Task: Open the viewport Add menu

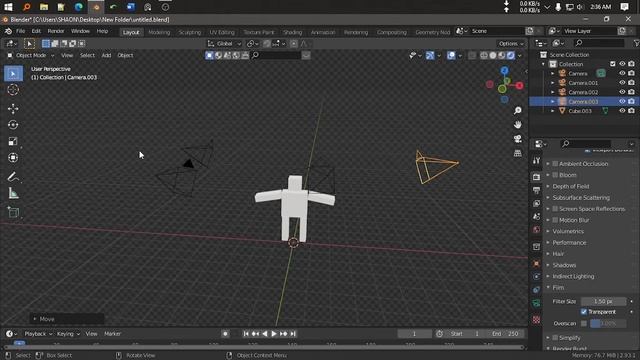Action: [106, 56]
